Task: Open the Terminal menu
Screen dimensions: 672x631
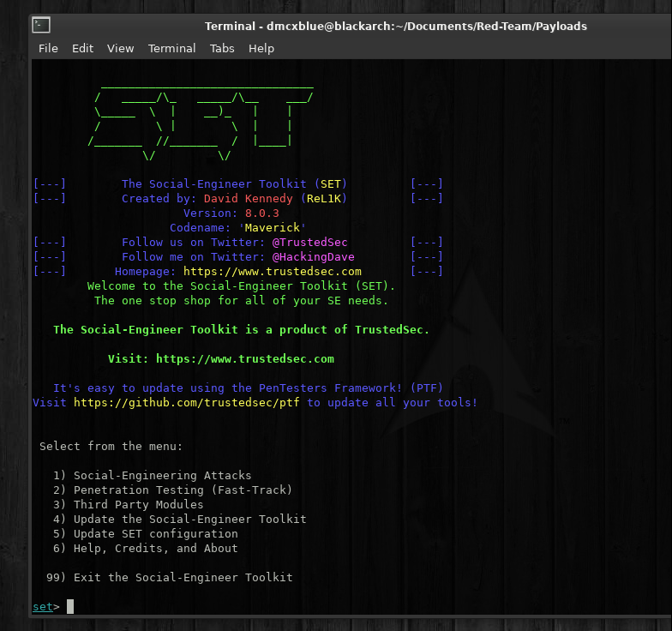Action: tap(171, 48)
